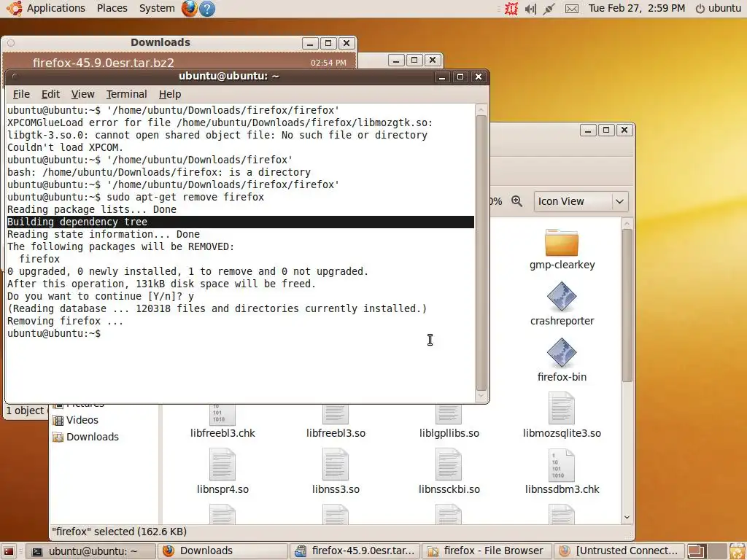The image size is (747, 560).
Task: Open the Applications menu
Action: [x=55, y=8]
